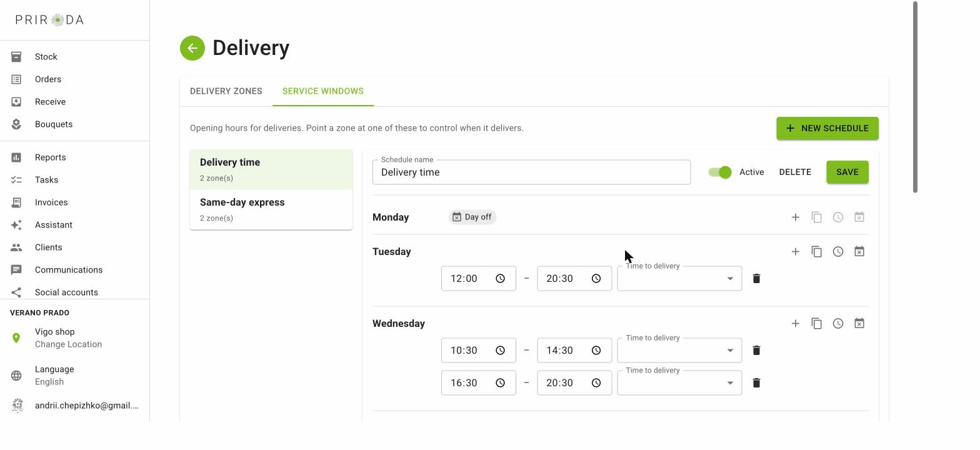Click into the Schedule name field
980x450 pixels.
531,172
